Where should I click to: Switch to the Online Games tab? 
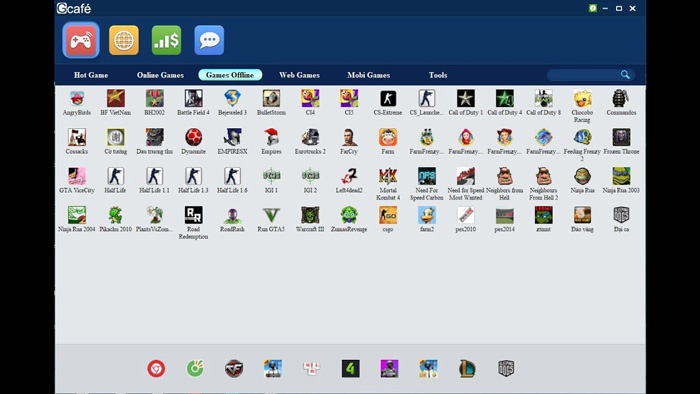(x=160, y=75)
